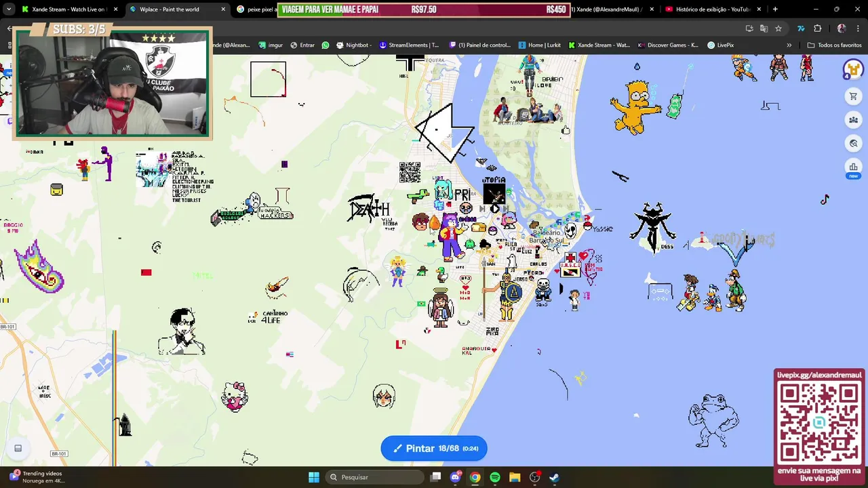Open the StreamElements bookmark
Screen dimensions: 868x488
click(x=409, y=45)
